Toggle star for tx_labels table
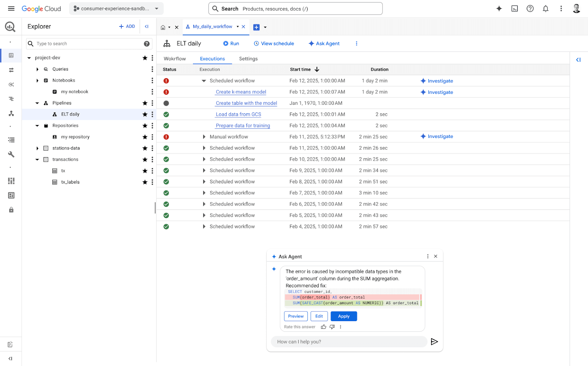The image size is (588, 366). (x=145, y=182)
